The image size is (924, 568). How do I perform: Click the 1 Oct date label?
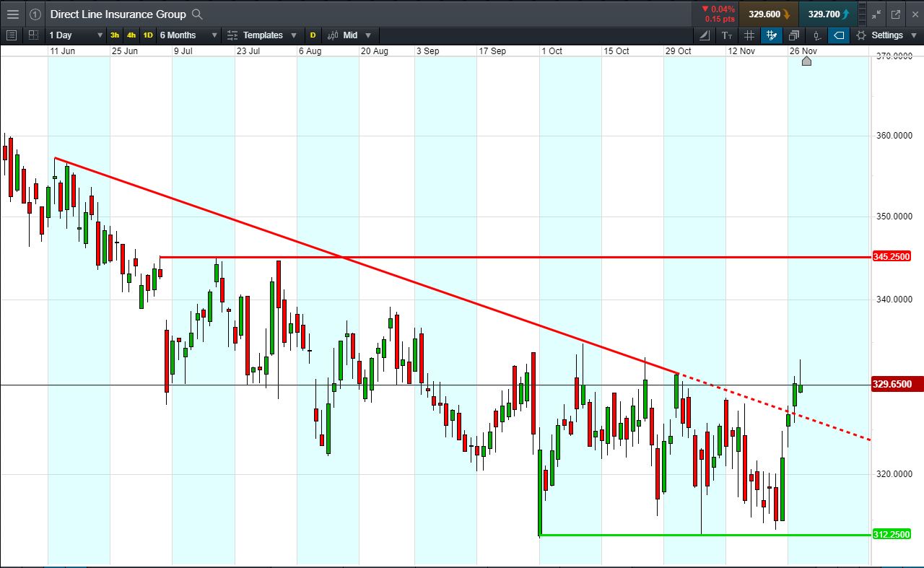point(552,51)
